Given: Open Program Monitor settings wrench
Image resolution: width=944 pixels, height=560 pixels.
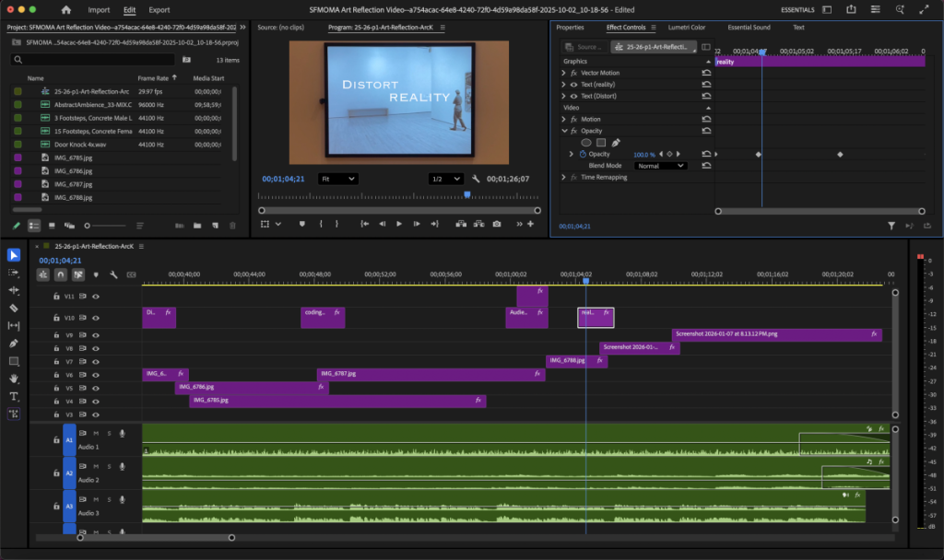Looking at the screenshot, I should click(x=476, y=179).
